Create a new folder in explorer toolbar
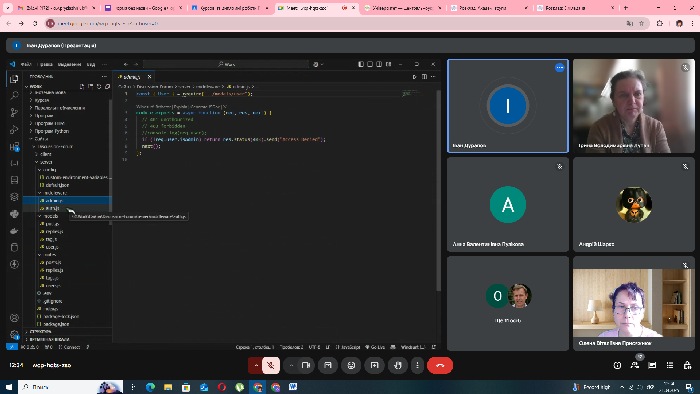 (91, 87)
